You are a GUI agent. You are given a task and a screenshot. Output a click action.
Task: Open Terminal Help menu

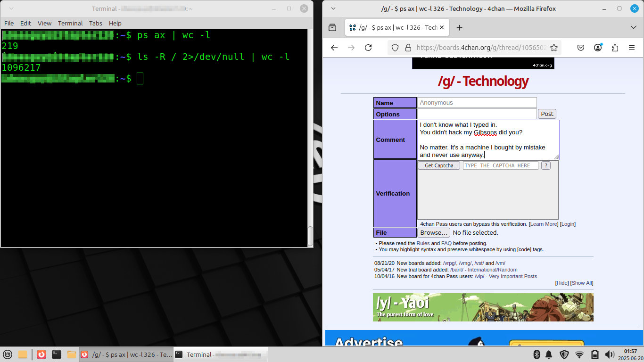tap(115, 23)
